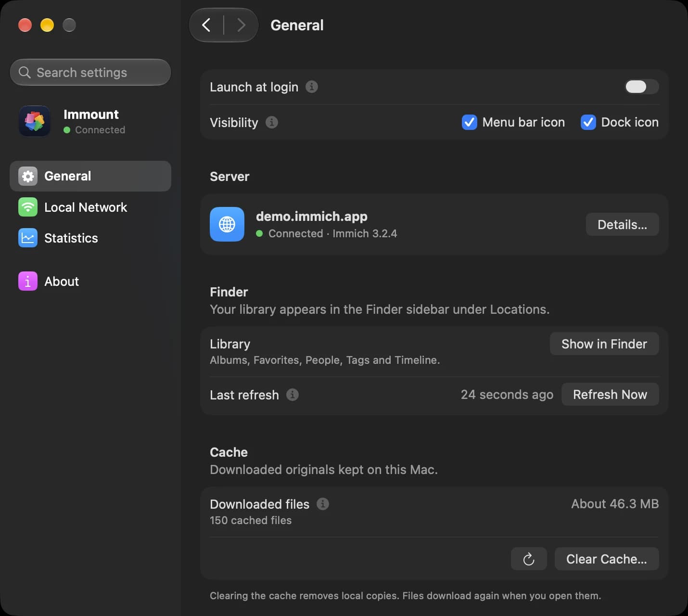
Task: Click the red close window button
Action: point(25,25)
